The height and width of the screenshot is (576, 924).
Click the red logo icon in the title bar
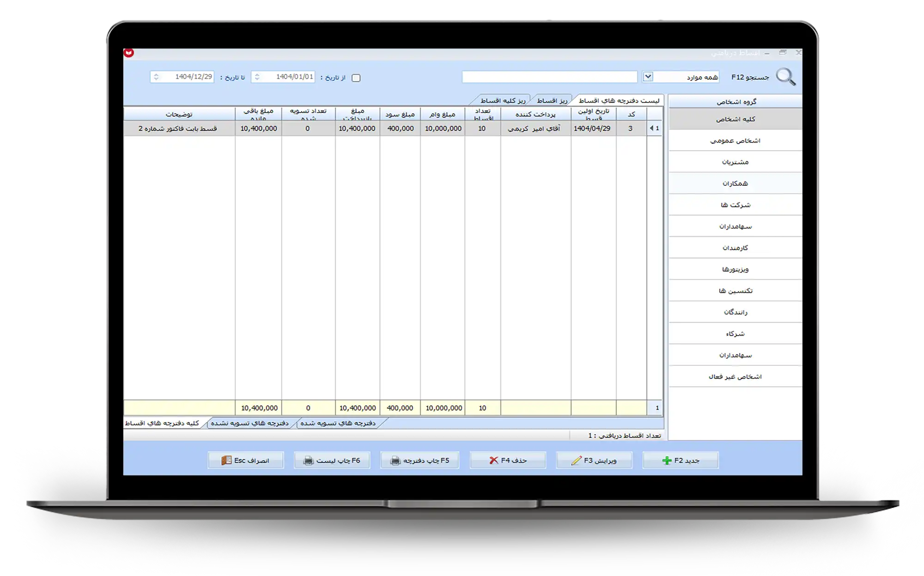129,53
